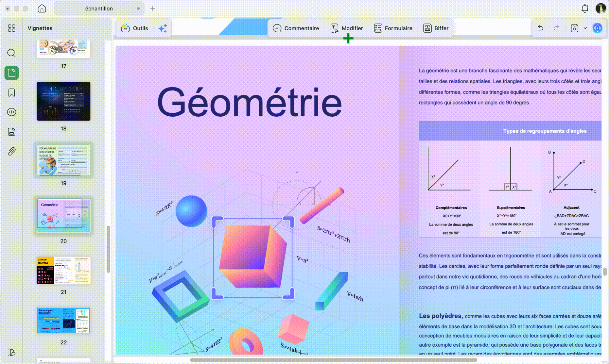
Task: Undo the last action
Action: click(540, 28)
